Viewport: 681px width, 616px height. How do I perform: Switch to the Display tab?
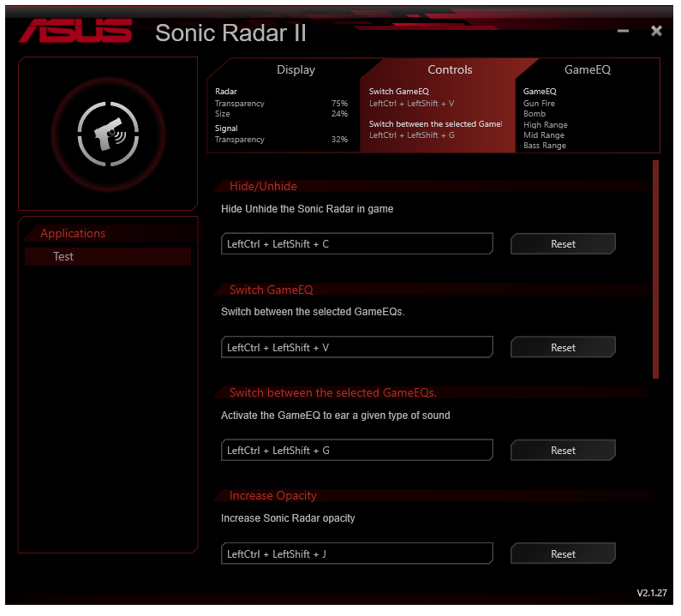pos(296,70)
